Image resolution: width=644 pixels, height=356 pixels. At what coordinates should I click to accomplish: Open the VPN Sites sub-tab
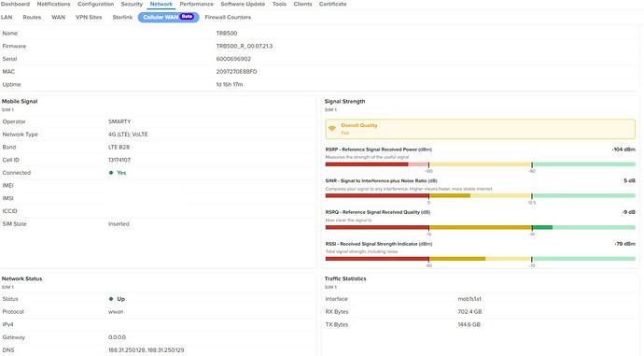click(89, 17)
